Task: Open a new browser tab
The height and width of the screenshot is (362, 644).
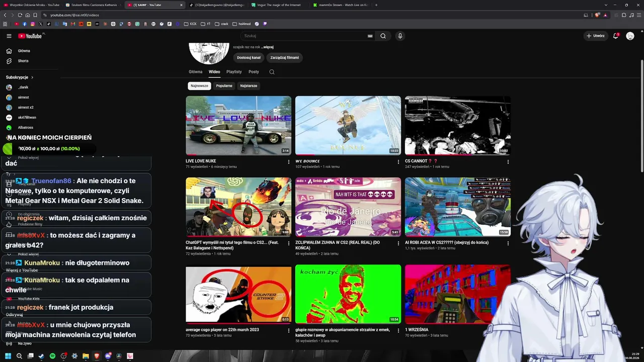Action: tap(376, 5)
